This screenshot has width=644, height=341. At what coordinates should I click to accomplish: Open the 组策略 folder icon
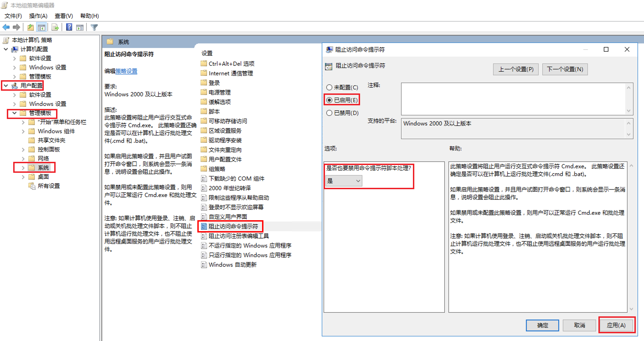tap(204, 169)
